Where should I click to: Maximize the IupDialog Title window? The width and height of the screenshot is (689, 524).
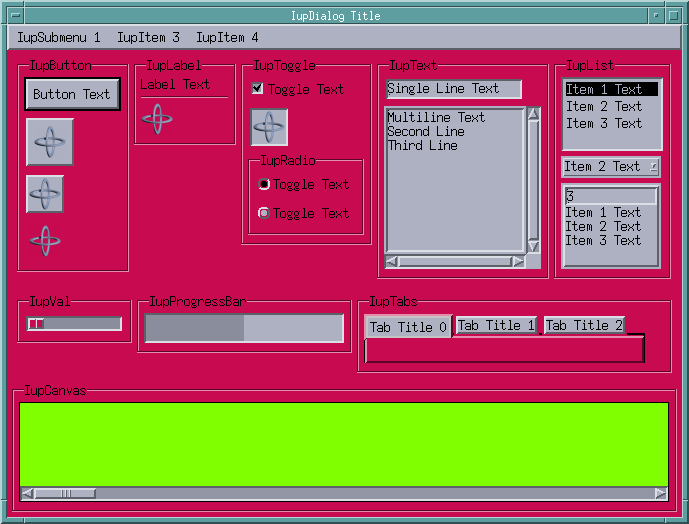(x=673, y=15)
